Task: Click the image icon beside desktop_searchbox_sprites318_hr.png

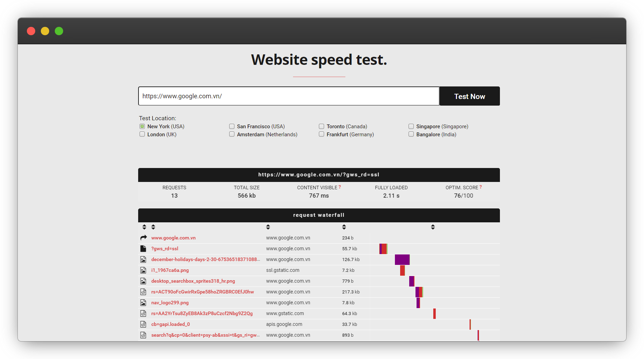Action: coord(143,281)
